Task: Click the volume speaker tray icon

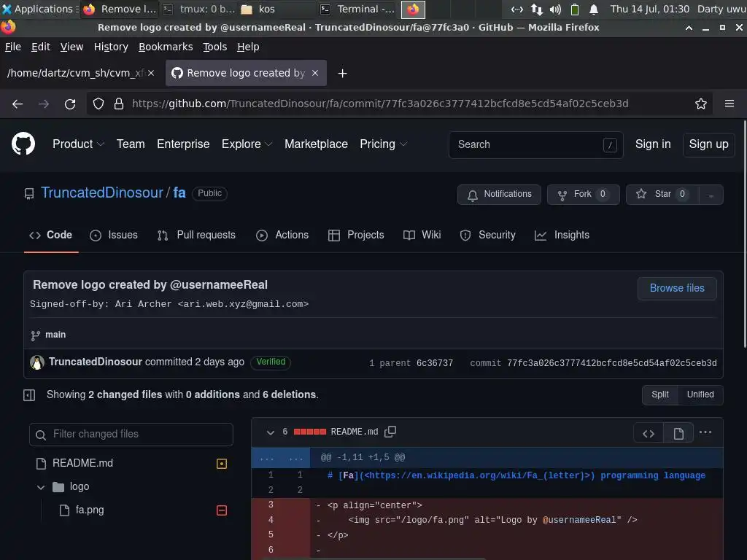Action: [x=555, y=9]
